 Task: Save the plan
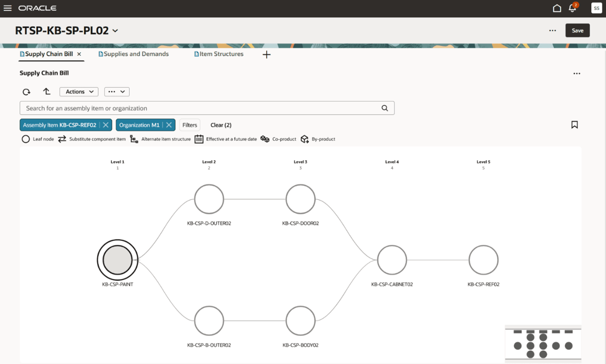(x=577, y=30)
